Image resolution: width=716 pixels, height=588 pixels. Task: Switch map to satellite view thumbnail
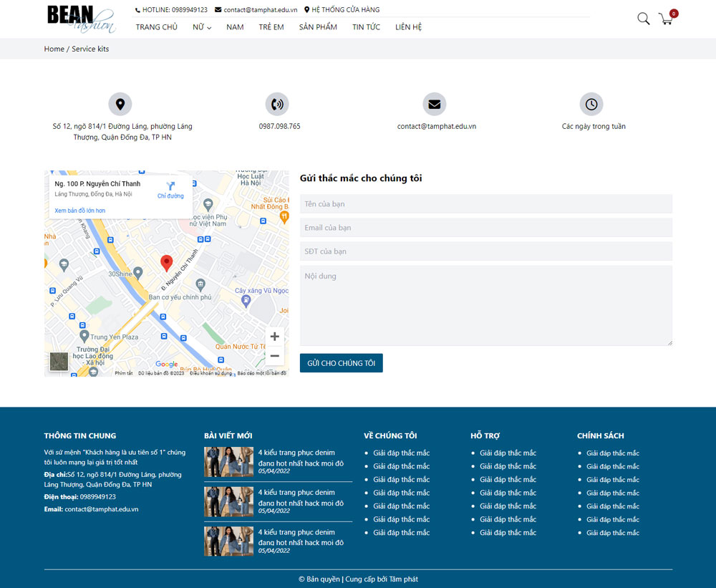[59, 362]
